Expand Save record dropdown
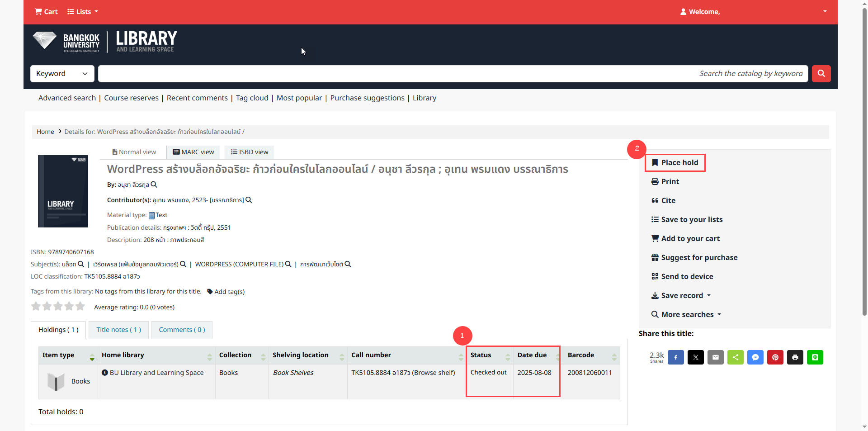Image resolution: width=868 pixels, height=431 pixels. point(681,295)
